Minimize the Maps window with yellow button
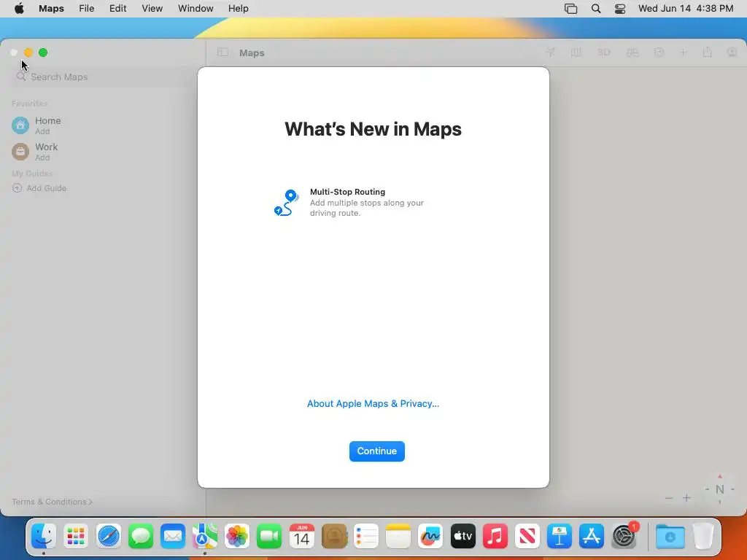Screen dimensions: 747x560 pos(28,52)
